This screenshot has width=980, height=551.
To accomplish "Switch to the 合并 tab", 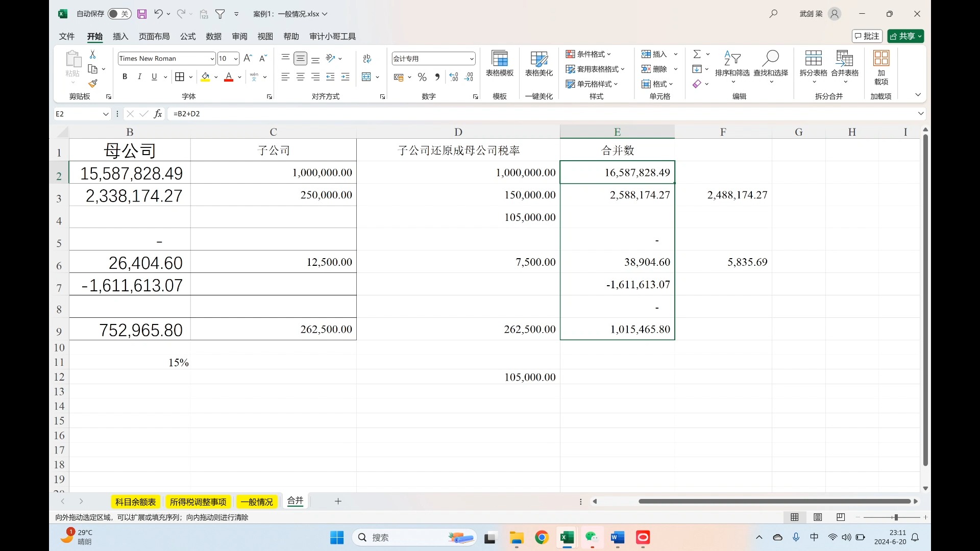I will (294, 500).
